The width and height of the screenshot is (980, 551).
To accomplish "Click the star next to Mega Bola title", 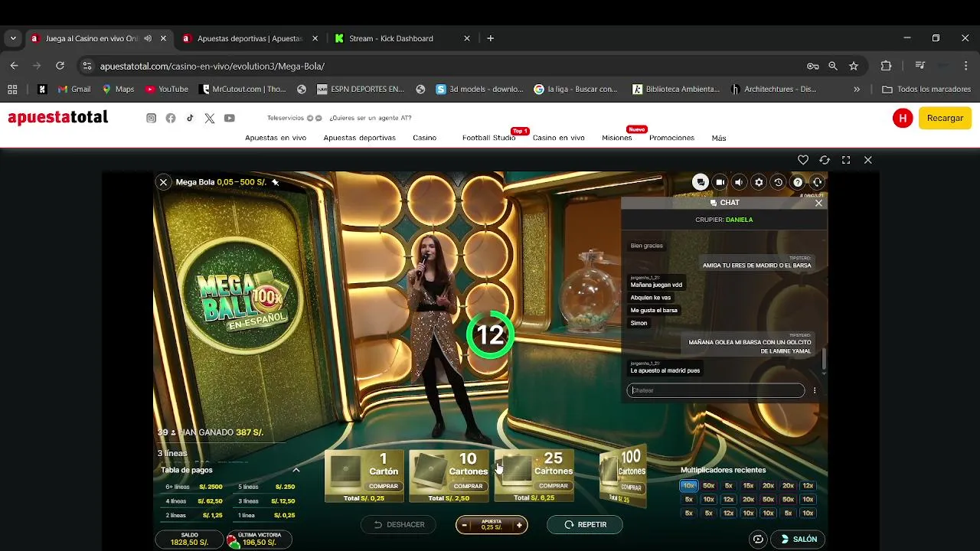I will coord(275,182).
